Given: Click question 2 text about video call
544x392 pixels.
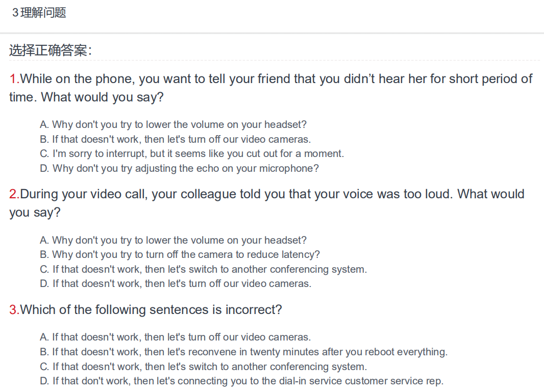Looking at the screenshot, I should (x=266, y=203).
